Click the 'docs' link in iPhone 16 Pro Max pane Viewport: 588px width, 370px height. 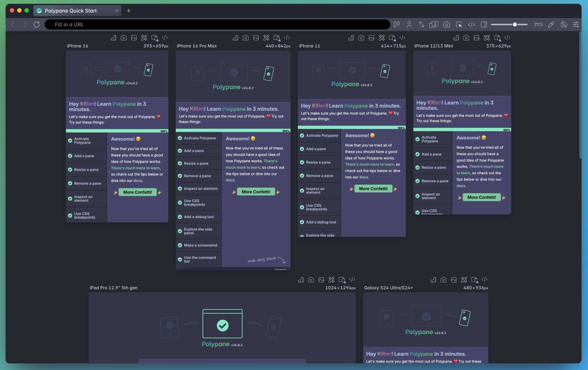(230, 180)
